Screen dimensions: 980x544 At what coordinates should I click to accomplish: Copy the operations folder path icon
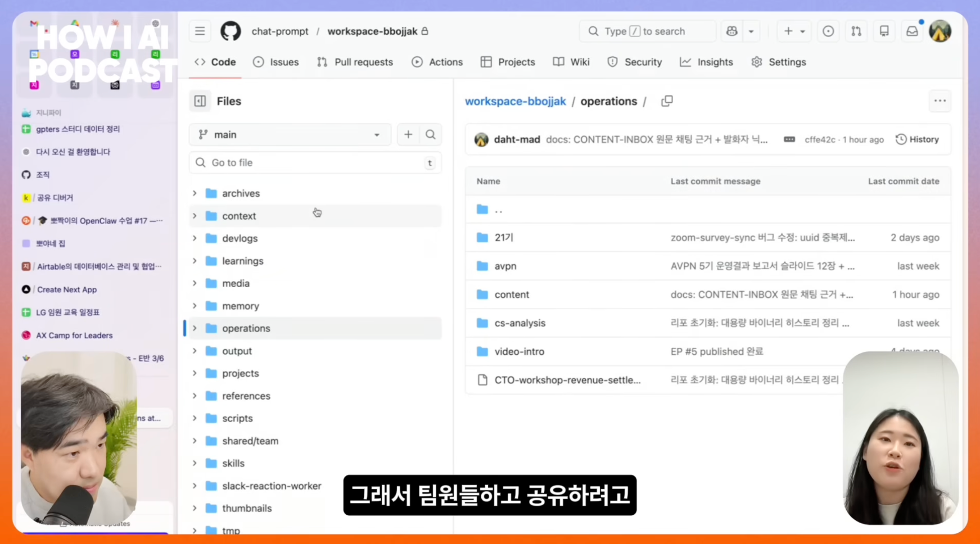pyautogui.click(x=667, y=101)
